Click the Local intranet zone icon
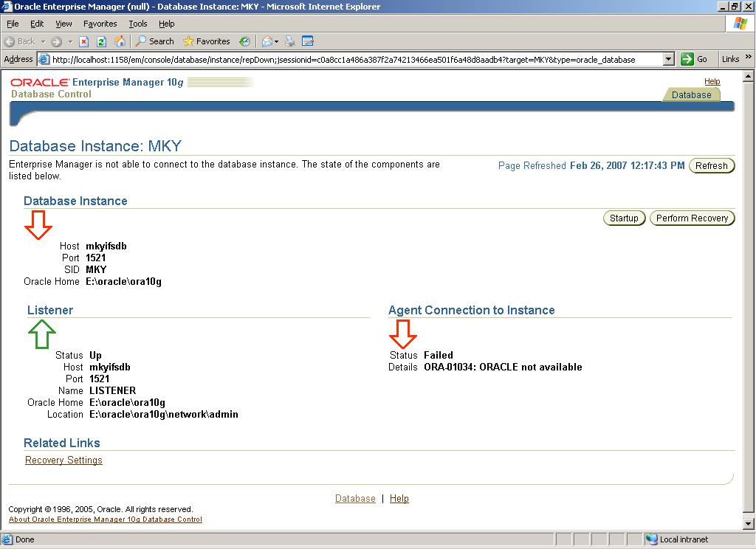 coord(651,539)
